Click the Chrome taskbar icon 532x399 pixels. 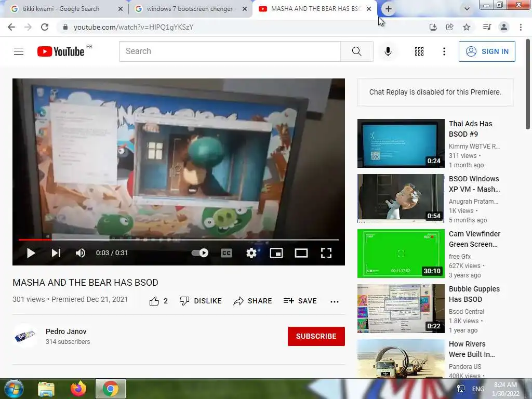tap(111, 389)
